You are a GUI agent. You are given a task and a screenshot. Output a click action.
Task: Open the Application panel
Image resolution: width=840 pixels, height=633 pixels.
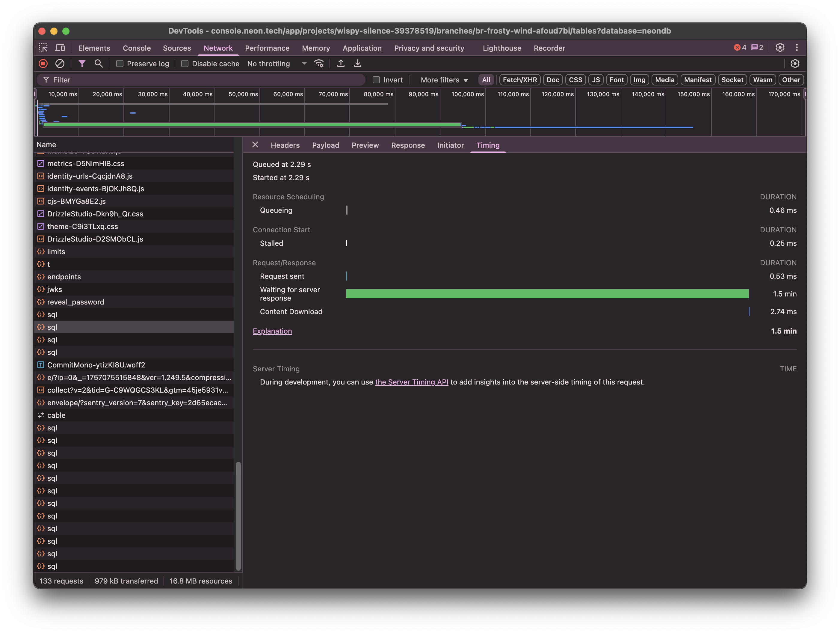point(362,48)
